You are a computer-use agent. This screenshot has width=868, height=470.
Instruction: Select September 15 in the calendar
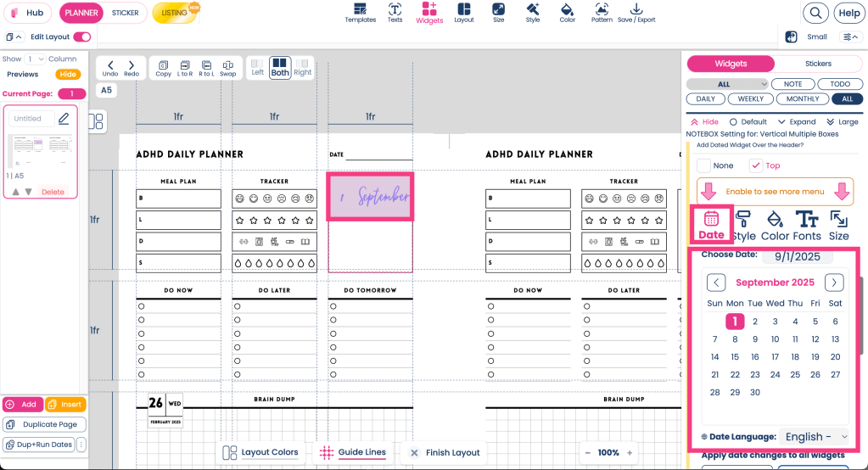[x=735, y=357]
